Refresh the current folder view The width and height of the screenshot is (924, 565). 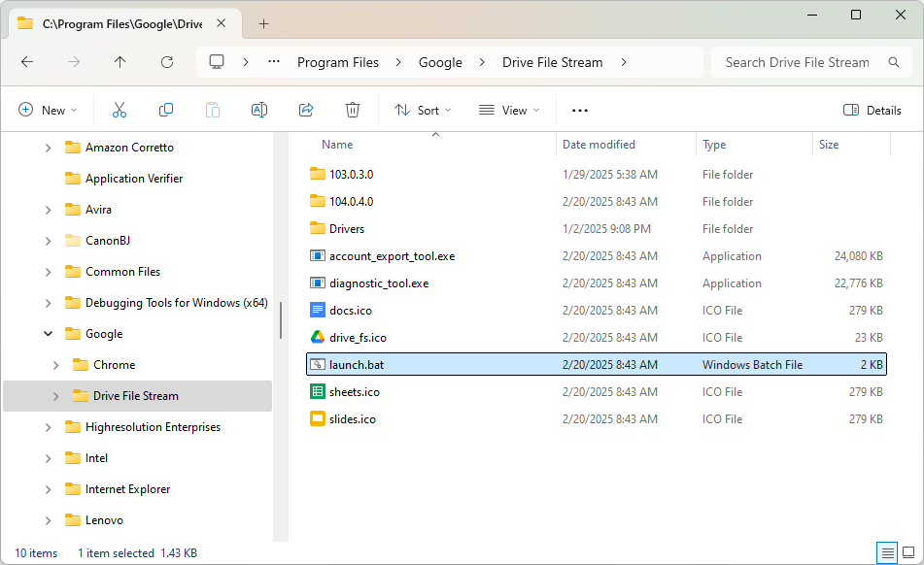click(167, 62)
